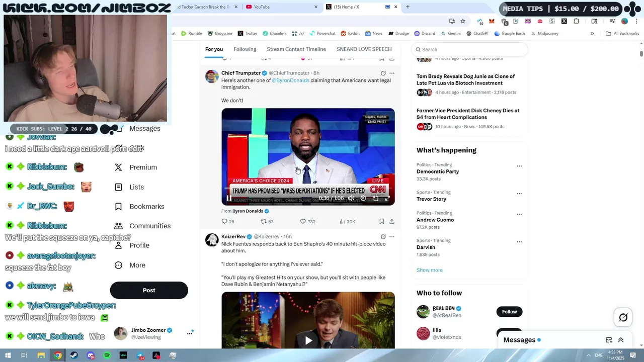The height and width of the screenshot is (362, 644).
Task: Bookmark this page with star icon
Action: click(463, 21)
